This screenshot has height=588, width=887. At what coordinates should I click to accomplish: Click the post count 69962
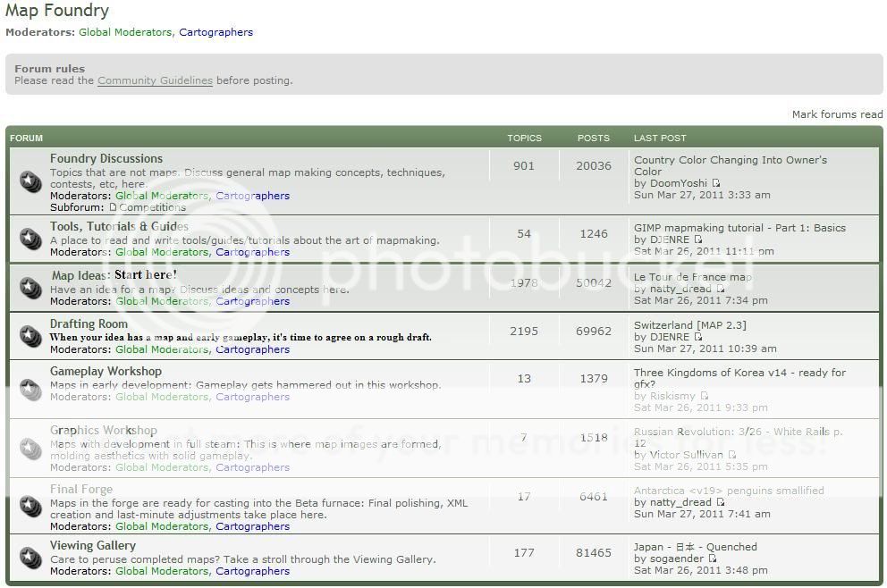pyautogui.click(x=594, y=331)
